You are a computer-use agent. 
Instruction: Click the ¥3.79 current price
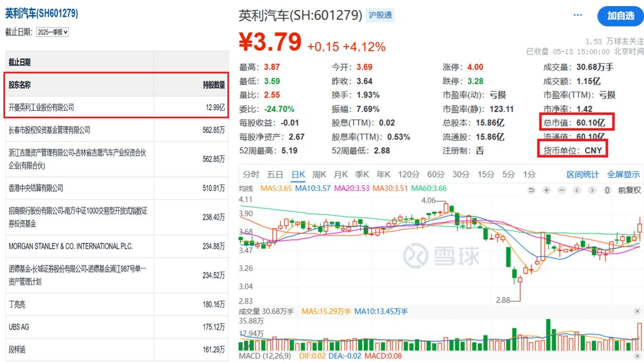point(270,42)
